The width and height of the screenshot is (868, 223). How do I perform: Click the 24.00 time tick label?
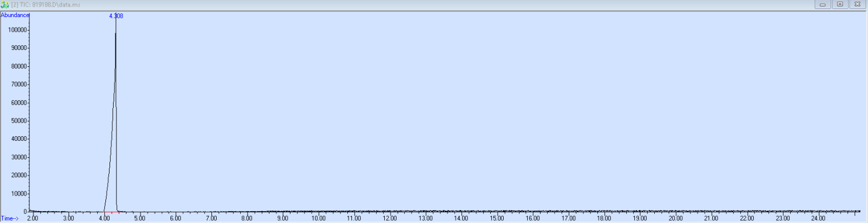(819, 218)
